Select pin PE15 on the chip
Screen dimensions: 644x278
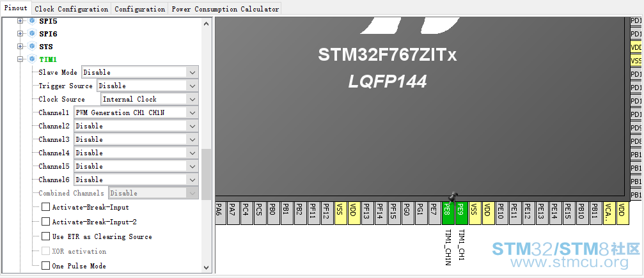(569, 213)
